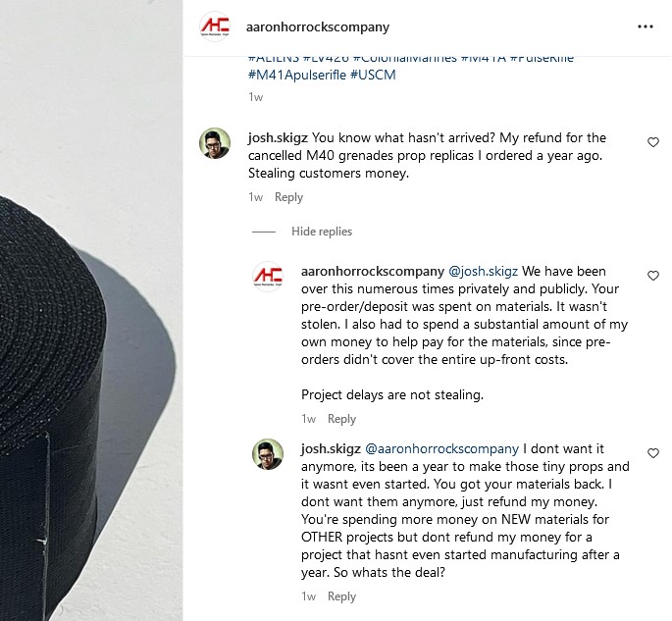Click josh.skigz avatar on top comment

click(x=215, y=143)
